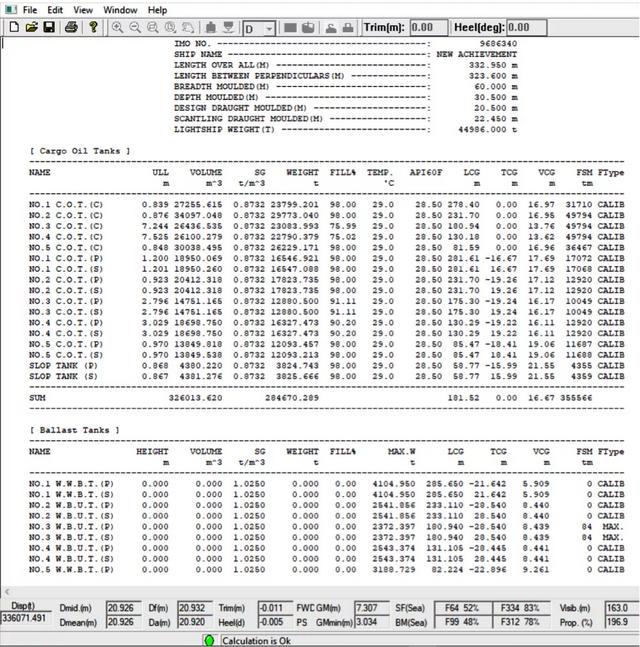The image size is (640, 647).
Task: Open the Edit menu
Action: point(55,10)
